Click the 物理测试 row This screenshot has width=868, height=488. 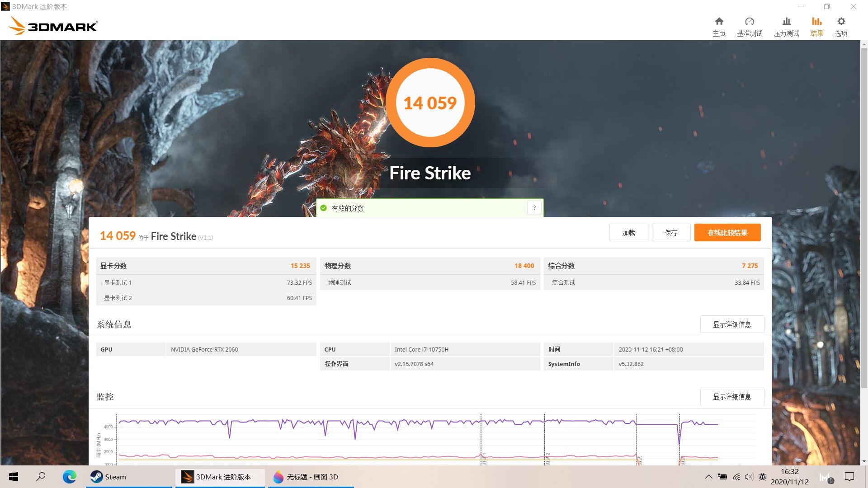pyautogui.click(x=430, y=282)
